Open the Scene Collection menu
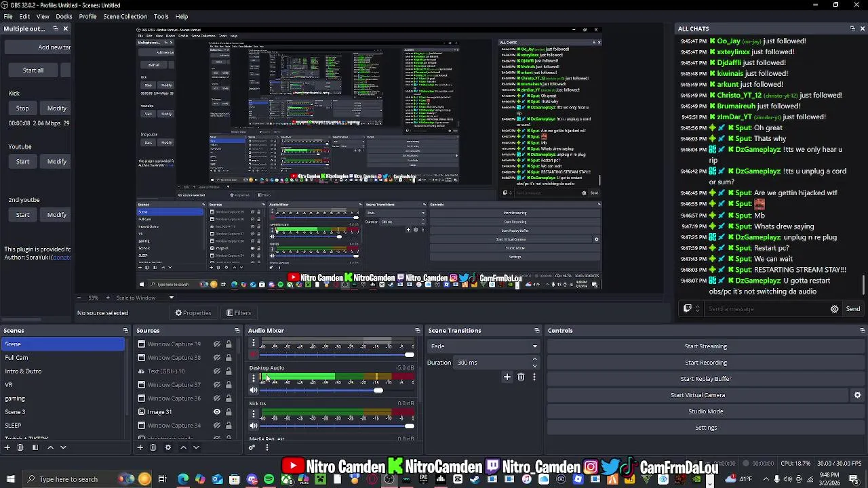Image resolution: width=868 pixels, height=488 pixels. coord(125,16)
